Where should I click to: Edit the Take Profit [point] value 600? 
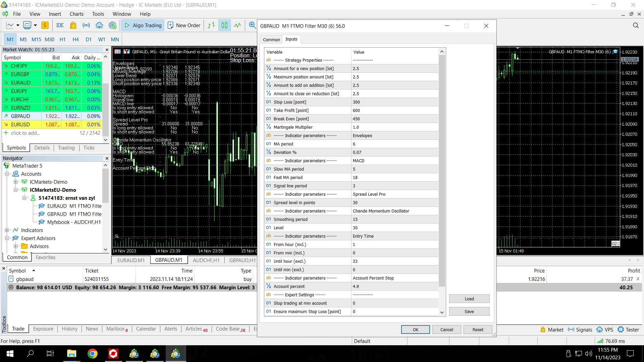click(x=394, y=110)
